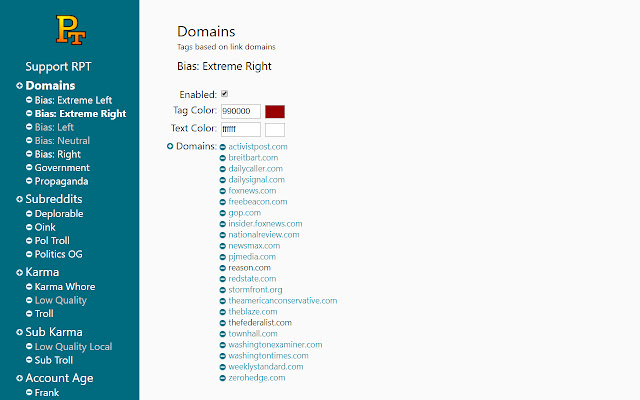
Task: Click the washingtontimes.com domain entry
Action: click(x=268, y=356)
